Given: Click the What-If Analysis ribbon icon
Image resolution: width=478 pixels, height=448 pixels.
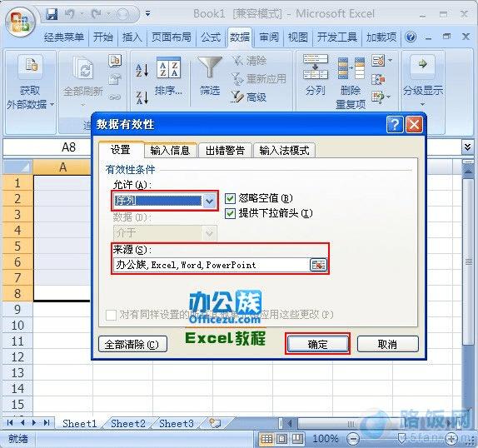Looking at the screenshot, I should click(x=378, y=97).
